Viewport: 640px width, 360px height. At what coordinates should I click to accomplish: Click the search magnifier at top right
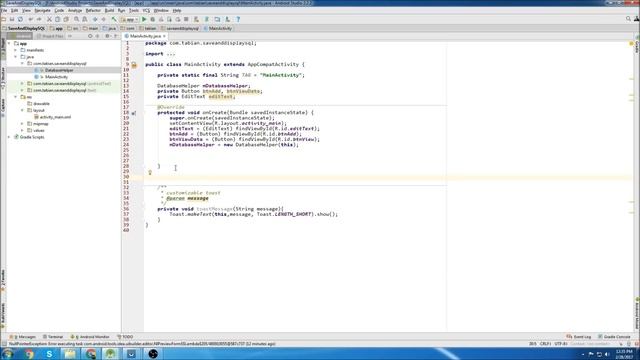[x=628, y=19]
